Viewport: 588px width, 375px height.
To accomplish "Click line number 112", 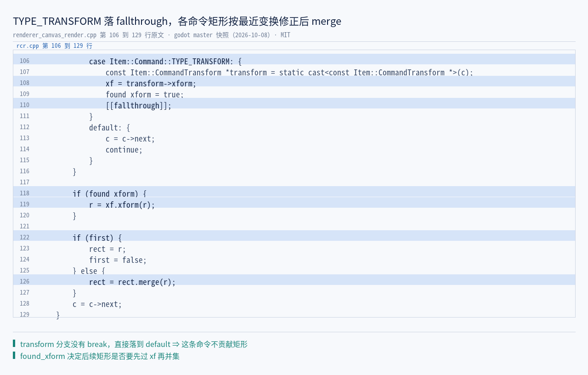I will pos(24,127).
